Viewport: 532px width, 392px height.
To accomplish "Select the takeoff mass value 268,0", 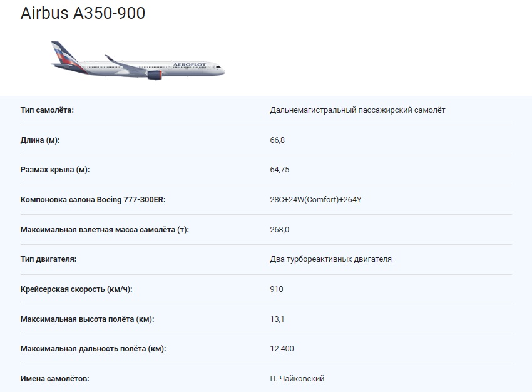I will click(x=280, y=229).
